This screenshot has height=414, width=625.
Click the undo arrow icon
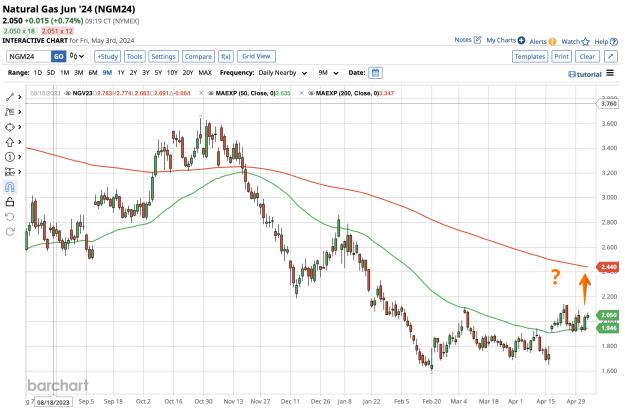(x=10, y=217)
